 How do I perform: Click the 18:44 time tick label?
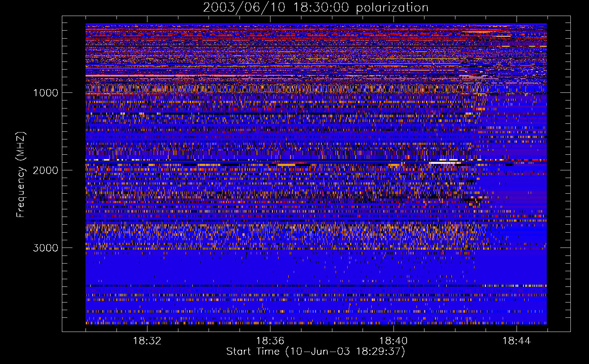click(517, 341)
